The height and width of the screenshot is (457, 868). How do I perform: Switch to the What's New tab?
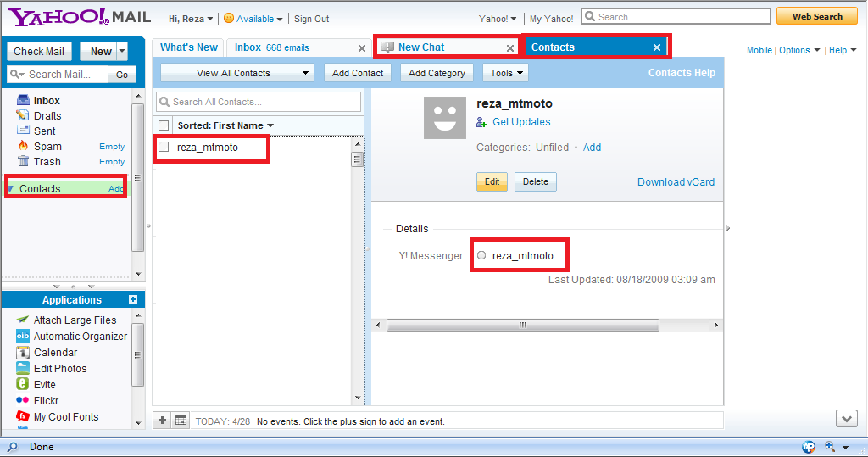tap(188, 47)
